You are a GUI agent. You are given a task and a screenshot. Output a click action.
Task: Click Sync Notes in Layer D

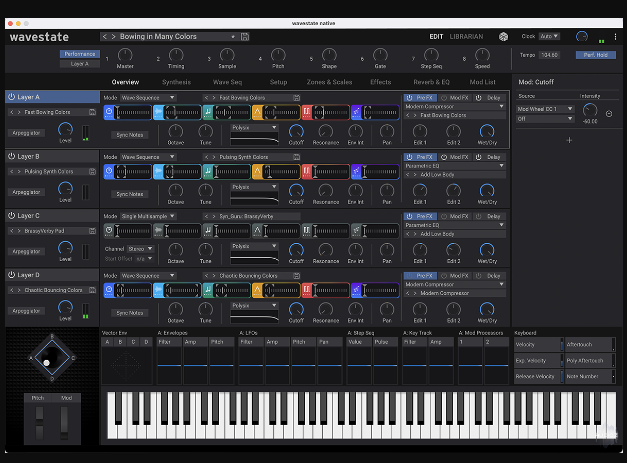click(130, 313)
